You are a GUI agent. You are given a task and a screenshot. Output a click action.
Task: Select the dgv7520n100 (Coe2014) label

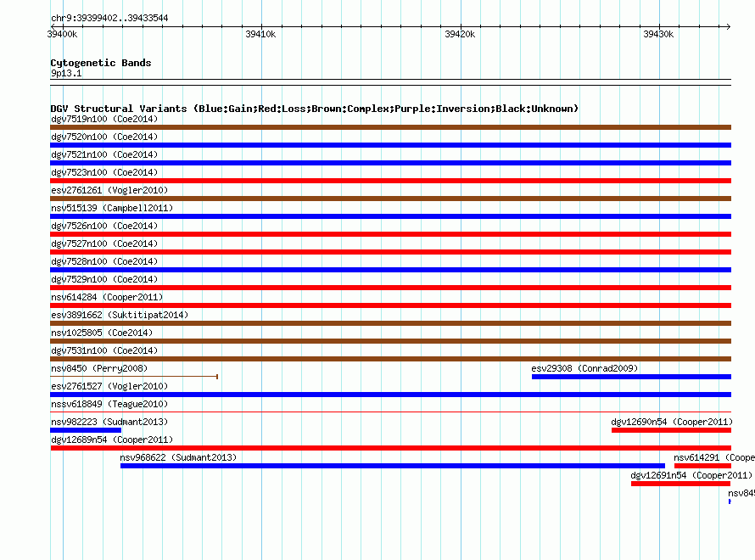tap(104, 137)
